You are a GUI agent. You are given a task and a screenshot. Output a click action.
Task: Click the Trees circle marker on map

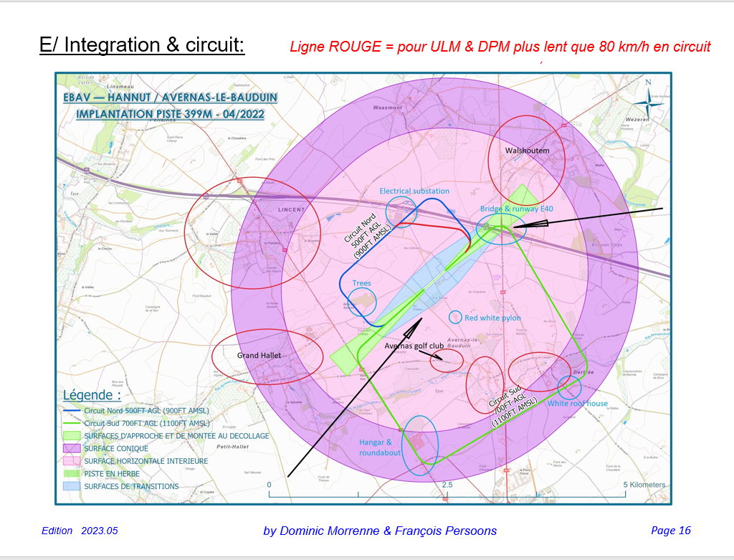[363, 301]
